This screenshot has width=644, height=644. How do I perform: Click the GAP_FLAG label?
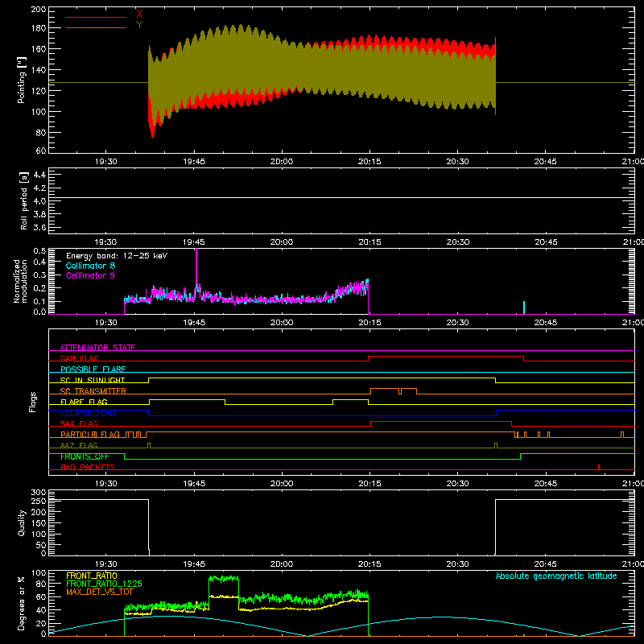tap(79, 358)
